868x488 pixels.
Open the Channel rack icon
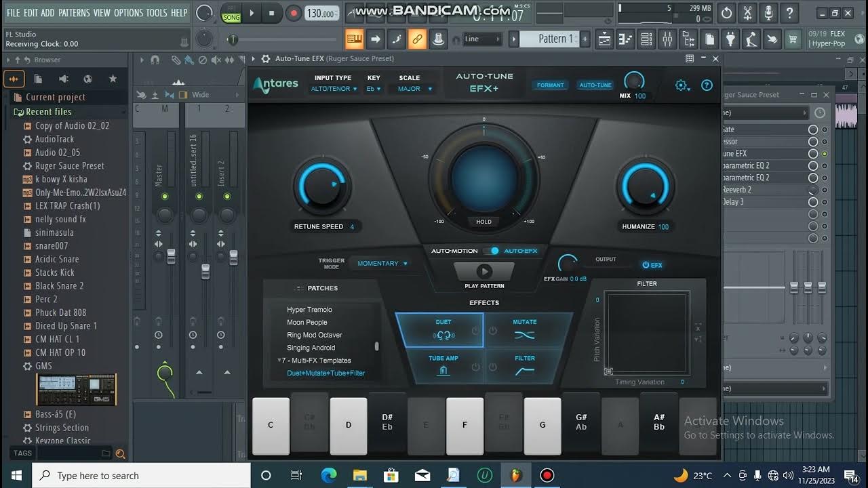(646, 39)
